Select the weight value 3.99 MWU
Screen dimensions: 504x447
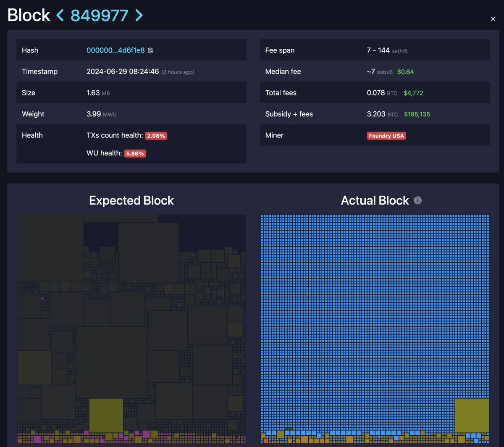102,114
